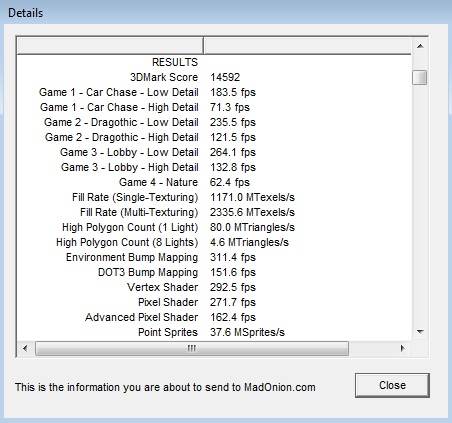Screen dimensions: 452x423
Task: Click the Close button
Action: [x=392, y=385]
